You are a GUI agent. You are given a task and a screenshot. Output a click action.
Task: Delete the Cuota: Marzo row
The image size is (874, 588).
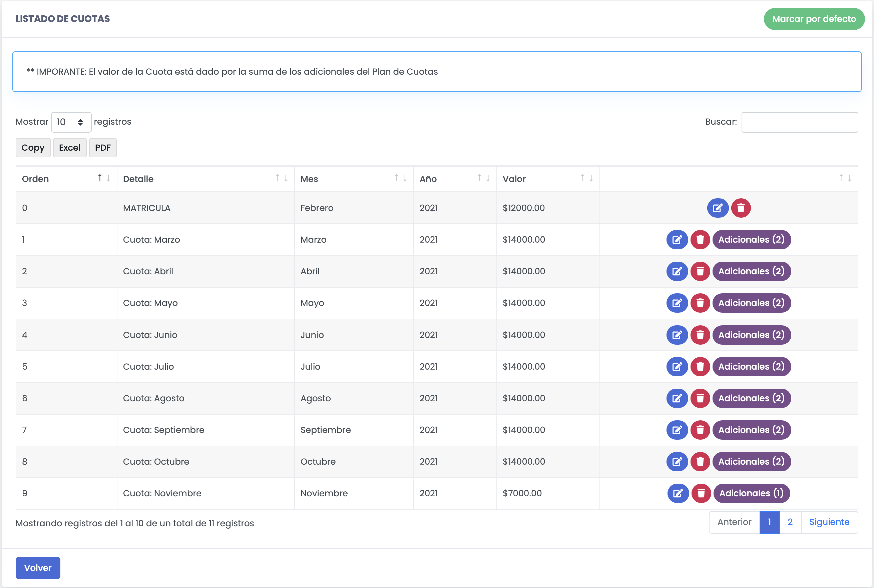tap(700, 240)
